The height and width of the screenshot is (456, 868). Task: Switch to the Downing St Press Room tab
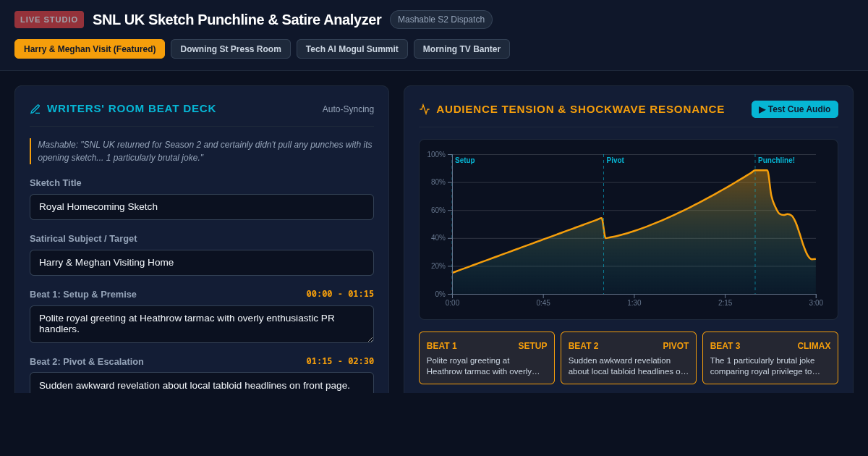click(231, 49)
